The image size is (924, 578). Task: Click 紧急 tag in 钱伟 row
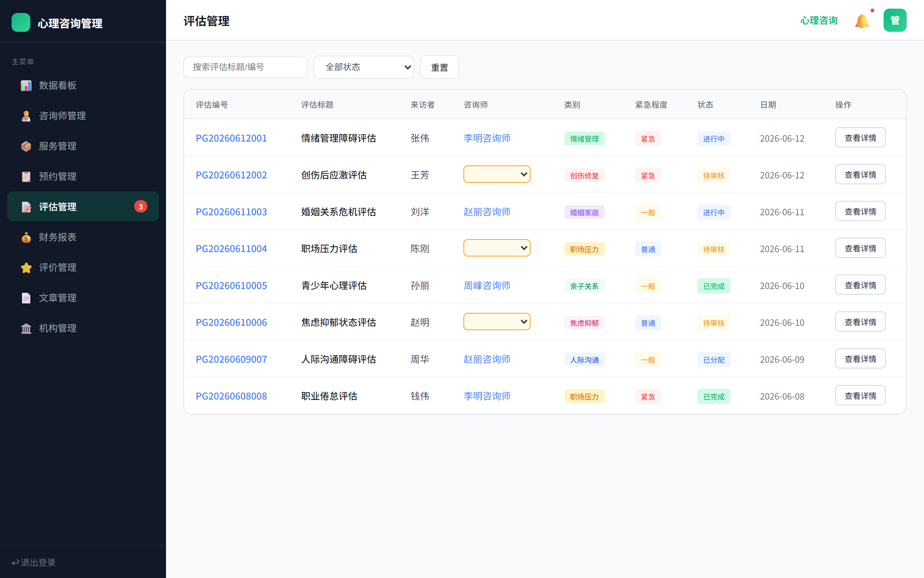click(648, 396)
